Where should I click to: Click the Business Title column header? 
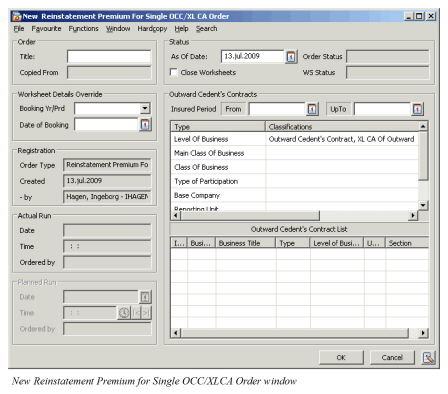tap(246, 243)
